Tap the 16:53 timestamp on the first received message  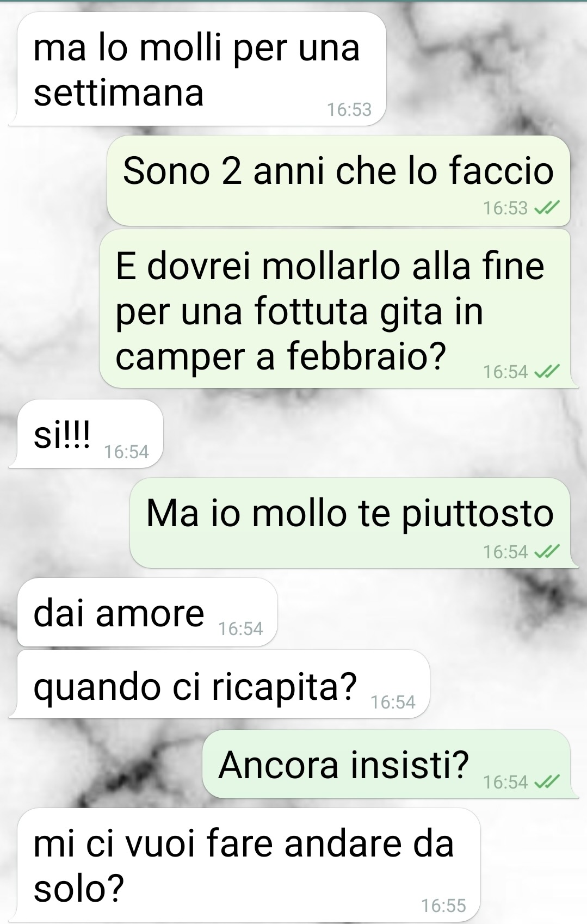pyautogui.click(x=349, y=109)
